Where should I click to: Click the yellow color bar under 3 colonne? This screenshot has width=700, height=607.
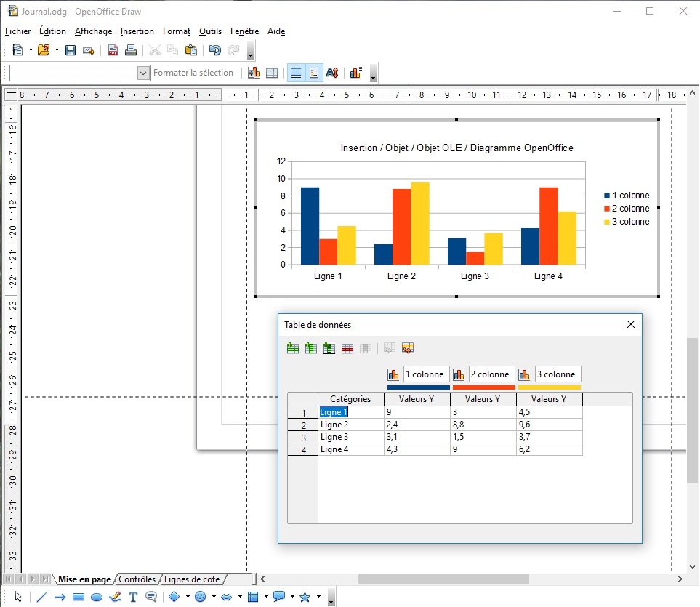(550, 387)
